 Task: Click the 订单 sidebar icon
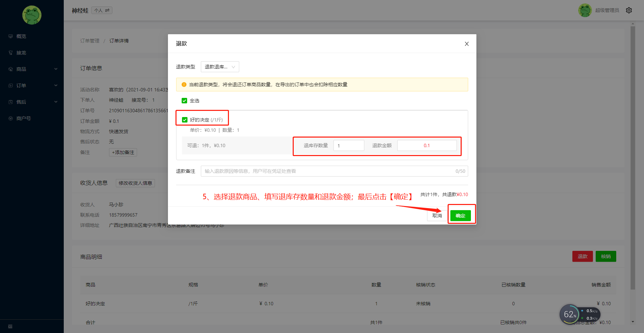(x=11, y=86)
